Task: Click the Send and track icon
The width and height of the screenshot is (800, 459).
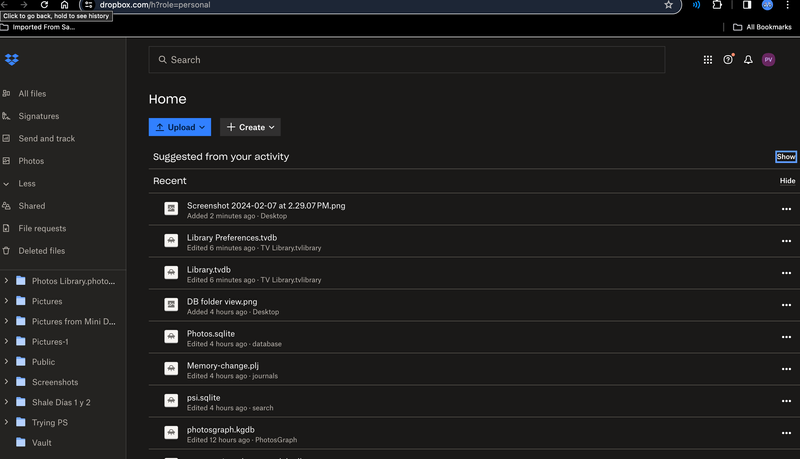Action: click(6, 138)
